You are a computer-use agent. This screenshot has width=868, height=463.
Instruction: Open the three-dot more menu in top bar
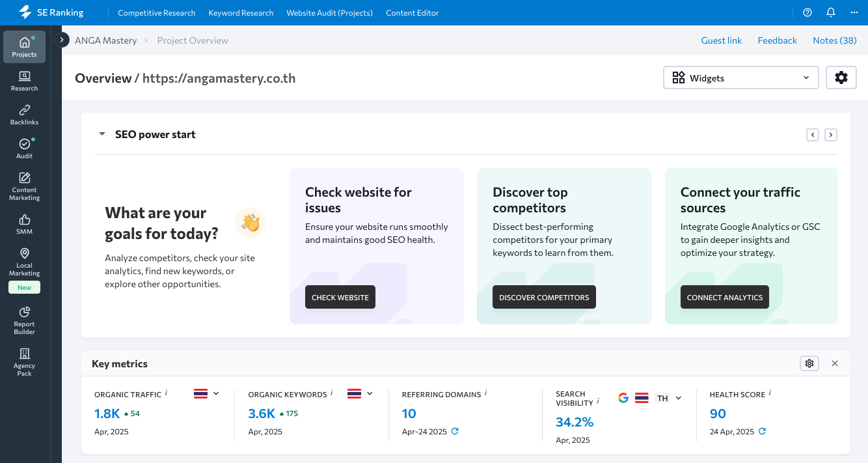point(854,12)
